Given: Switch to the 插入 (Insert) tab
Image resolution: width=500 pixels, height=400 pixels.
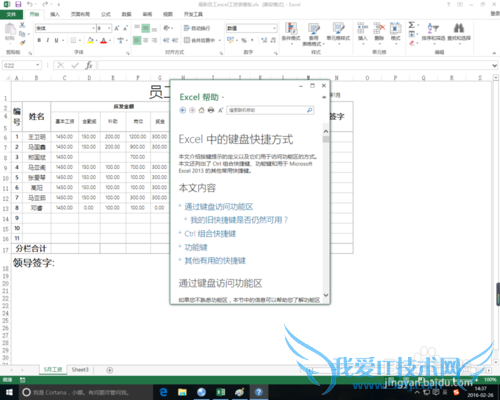Looking at the screenshot, I should tap(55, 14).
